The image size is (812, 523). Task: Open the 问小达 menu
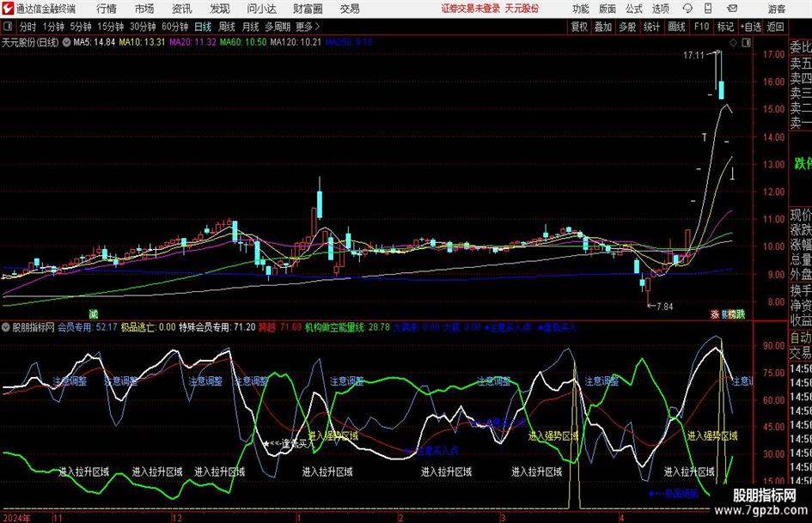coord(261,9)
